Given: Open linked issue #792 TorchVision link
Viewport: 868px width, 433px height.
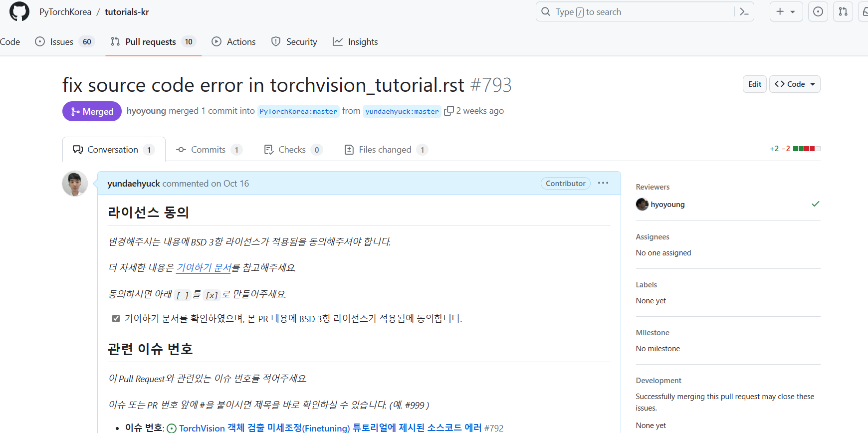Looking at the screenshot, I should point(330,428).
